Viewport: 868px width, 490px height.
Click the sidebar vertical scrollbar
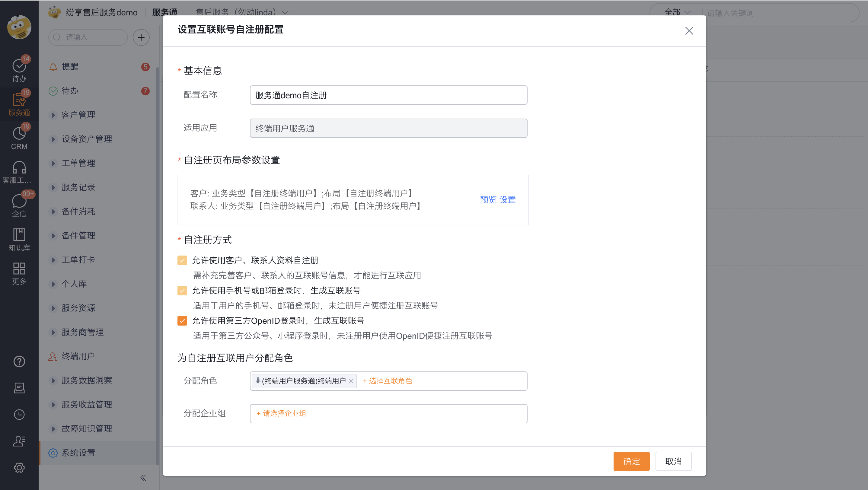pyautogui.click(x=157, y=266)
